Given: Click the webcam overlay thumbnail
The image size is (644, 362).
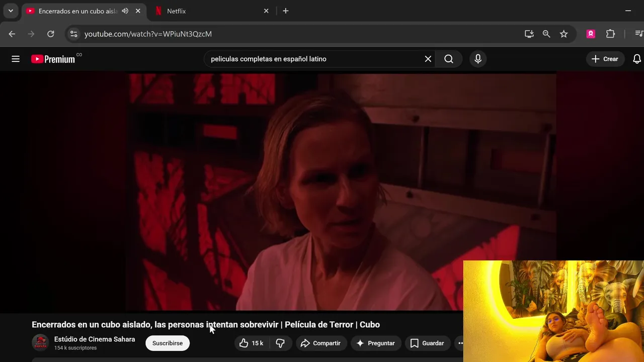Looking at the screenshot, I should pyautogui.click(x=553, y=311).
